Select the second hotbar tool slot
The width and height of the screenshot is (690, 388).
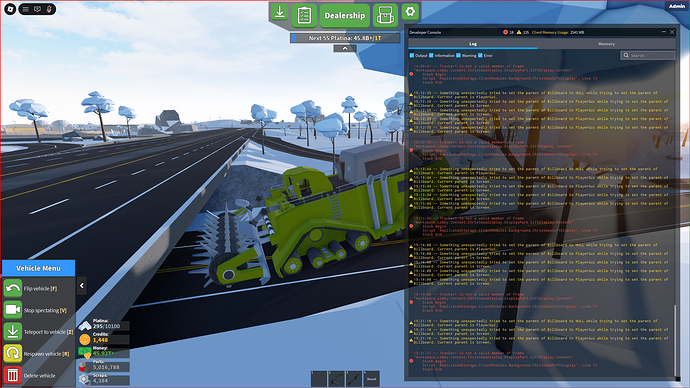point(337,379)
